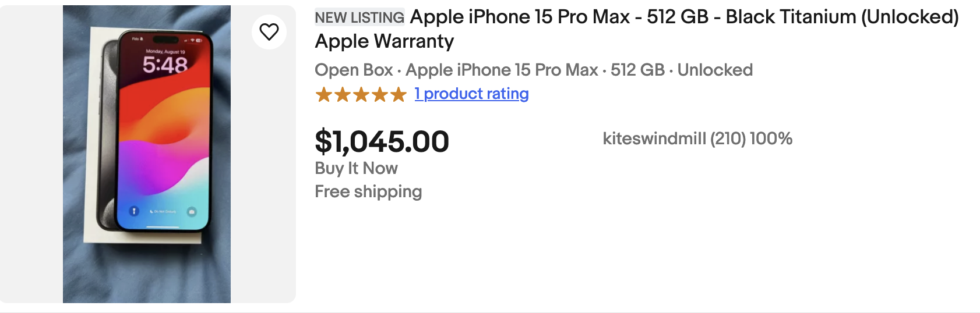The height and width of the screenshot is (313, 980).
Task: Open the "1 product rating" link
Action: (471, 94)
